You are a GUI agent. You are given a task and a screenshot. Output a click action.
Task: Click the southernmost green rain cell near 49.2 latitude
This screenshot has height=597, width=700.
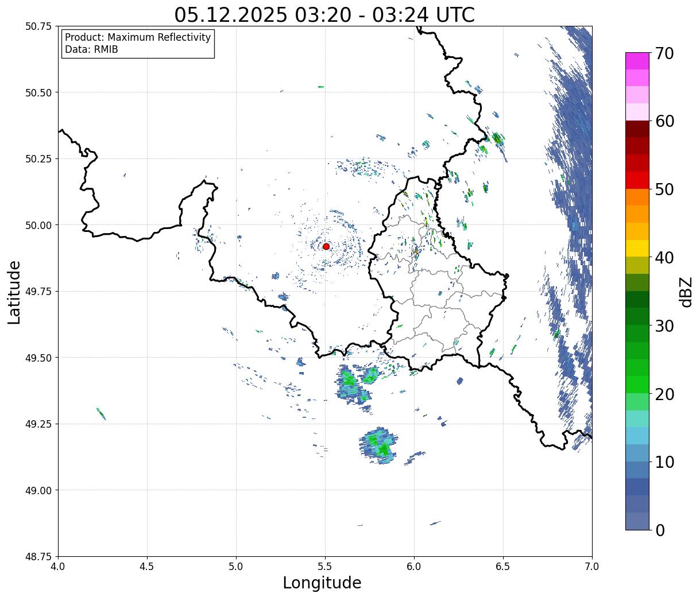(x=378, y=445)
